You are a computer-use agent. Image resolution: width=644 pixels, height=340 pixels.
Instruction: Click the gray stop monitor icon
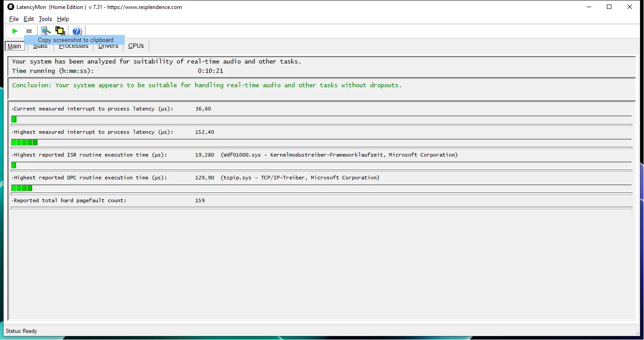tap(29, 31)
